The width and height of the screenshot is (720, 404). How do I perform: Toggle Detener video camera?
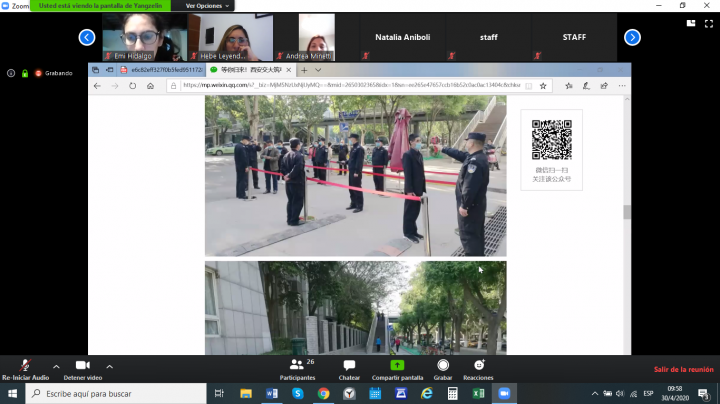tap(83, 370)
